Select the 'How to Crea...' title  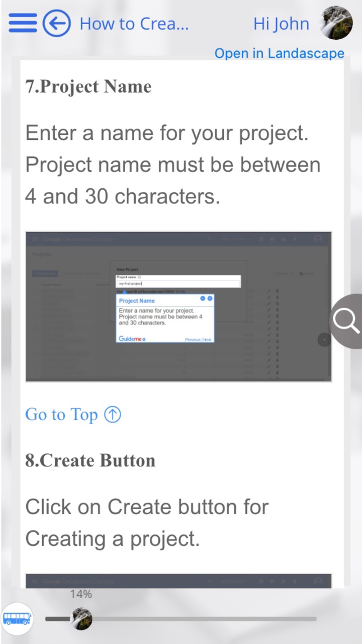point(134,23)
